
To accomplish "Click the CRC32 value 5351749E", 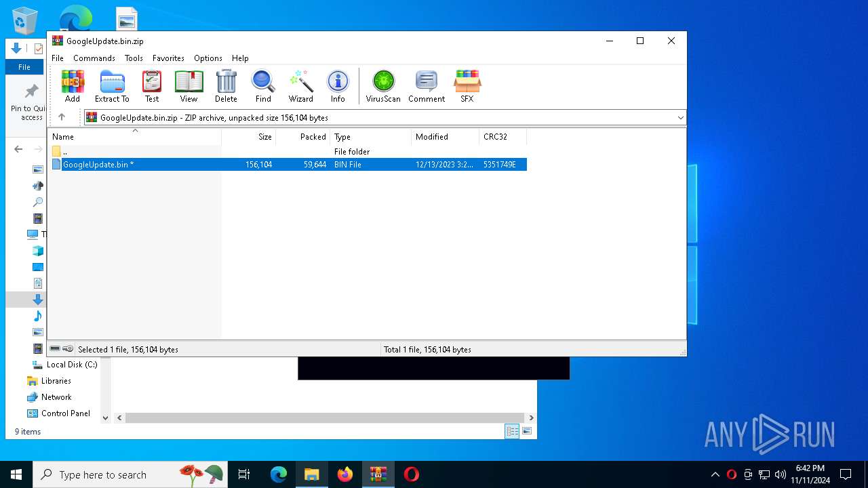I will pos(500,165).
